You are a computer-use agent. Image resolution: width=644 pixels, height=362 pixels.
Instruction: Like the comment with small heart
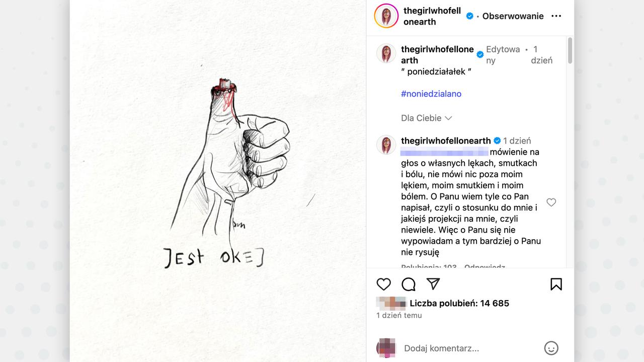(x=551, y=202)
